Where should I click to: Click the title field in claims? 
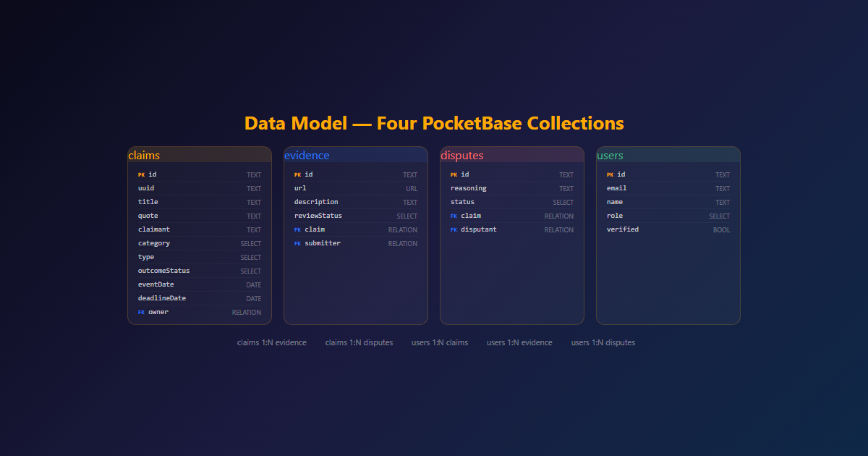pyautogui.click(x=200, y=202)
